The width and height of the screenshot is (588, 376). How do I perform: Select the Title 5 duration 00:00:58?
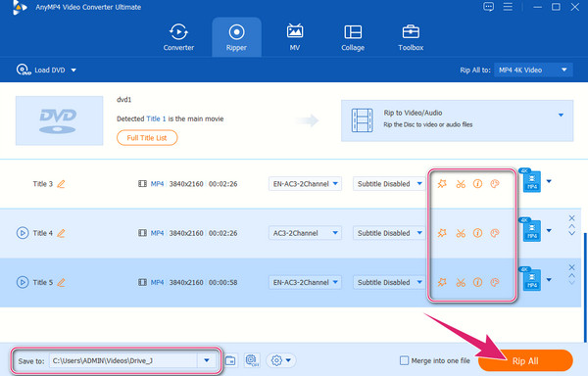click(223, 282)
